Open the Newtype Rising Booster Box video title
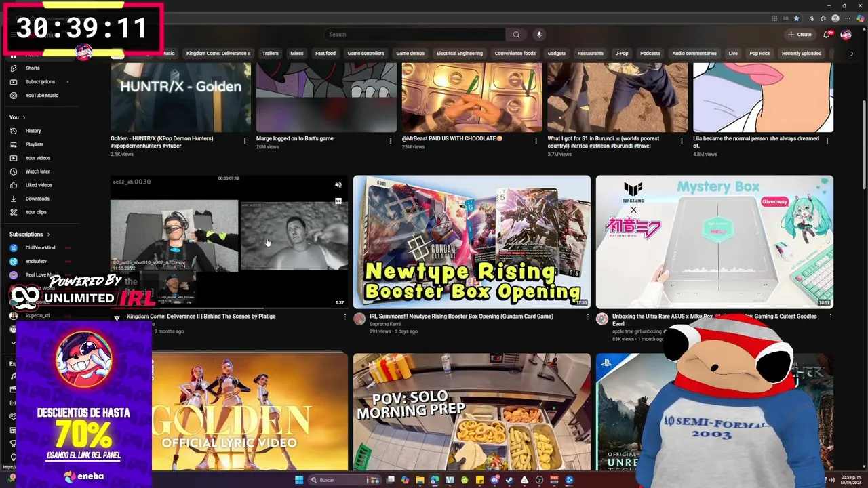 461,316
